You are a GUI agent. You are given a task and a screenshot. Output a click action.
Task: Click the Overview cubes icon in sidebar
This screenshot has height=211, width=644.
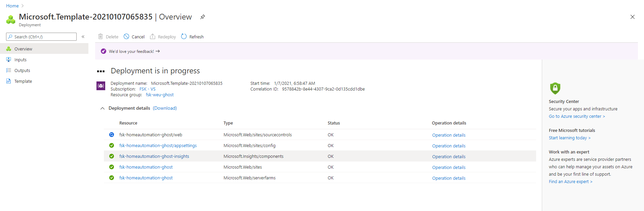[x=9, y=49]
